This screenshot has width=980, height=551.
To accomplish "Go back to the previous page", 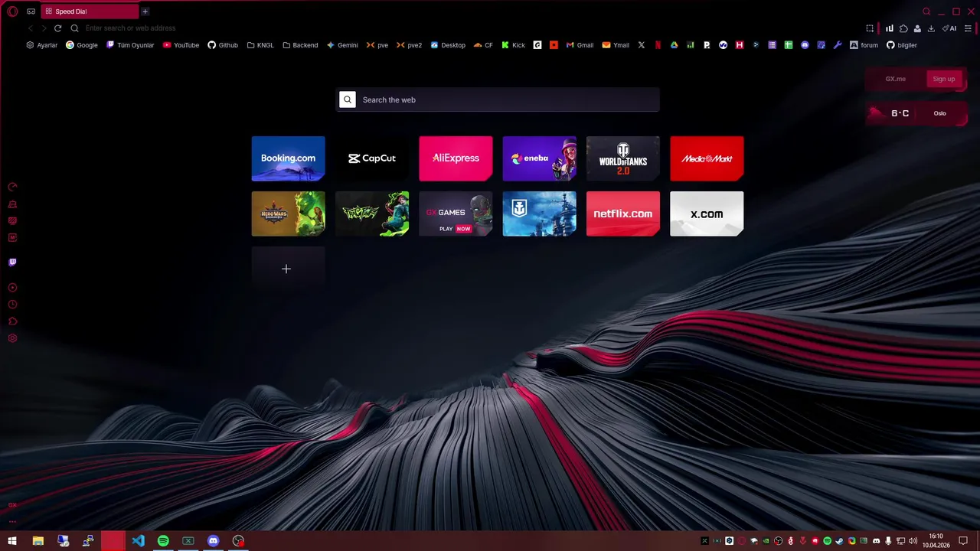I will (31, 28).
